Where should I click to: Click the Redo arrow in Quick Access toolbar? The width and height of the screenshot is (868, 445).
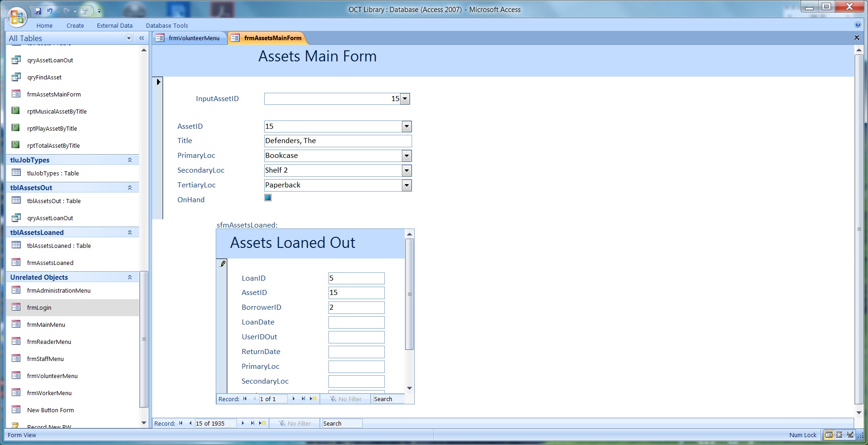click(x=67, y=11)
